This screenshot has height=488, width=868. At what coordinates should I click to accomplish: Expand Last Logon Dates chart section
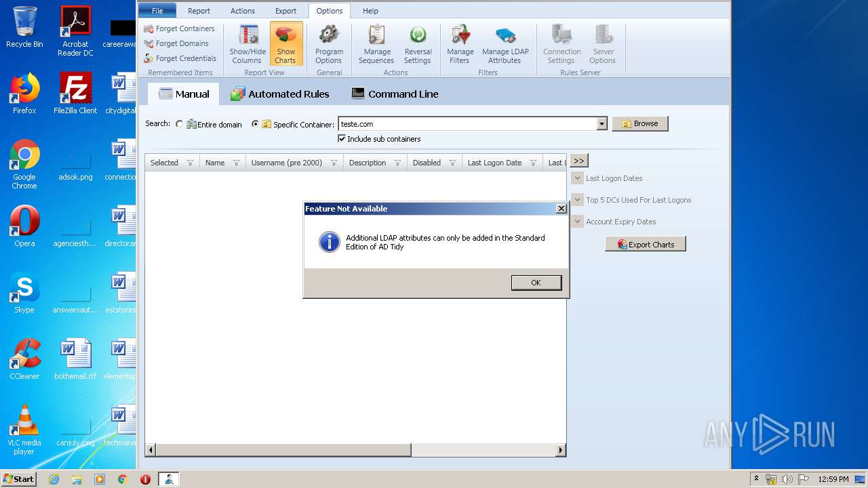pos(577,178)
